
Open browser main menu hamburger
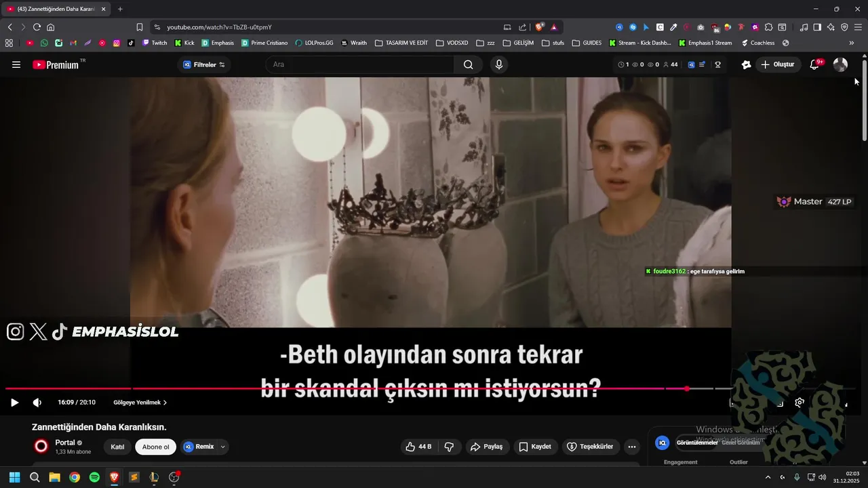pos(858,27)
